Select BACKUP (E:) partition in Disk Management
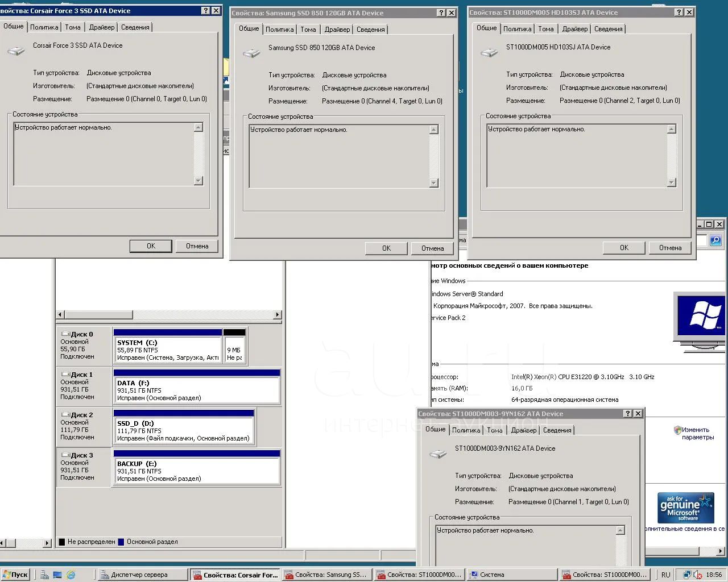This screenshot has width=728, height=582. pos(197,467)
